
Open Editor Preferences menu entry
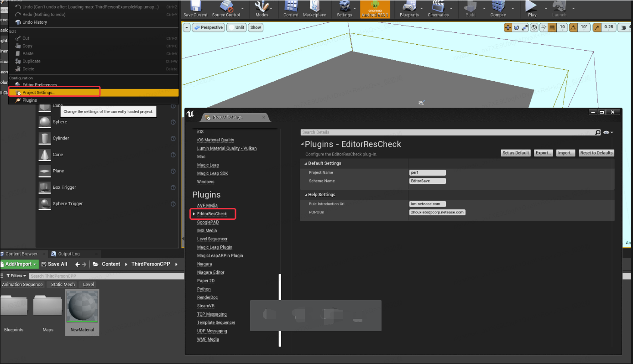pos(39,85)
